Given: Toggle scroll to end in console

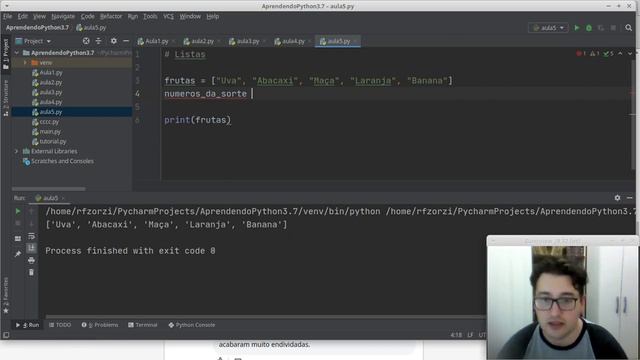Looking at the screenshot, I should coord(31,248).
